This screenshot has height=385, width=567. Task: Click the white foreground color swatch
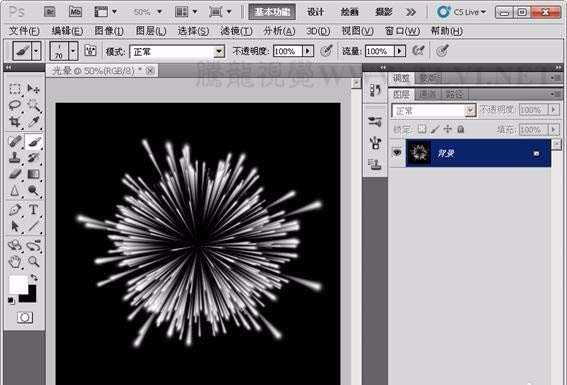(18, 284)
